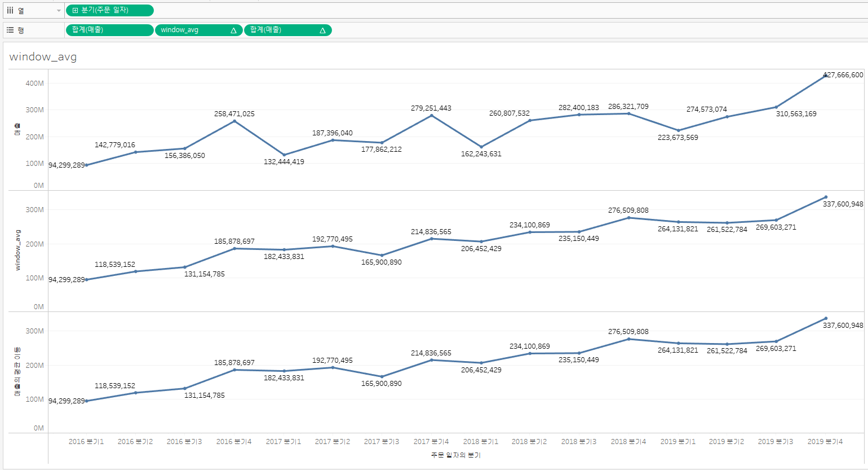868x470 pixels.
Task: Select the top chart mark below 258,471,025
Action: coord(234,121)
